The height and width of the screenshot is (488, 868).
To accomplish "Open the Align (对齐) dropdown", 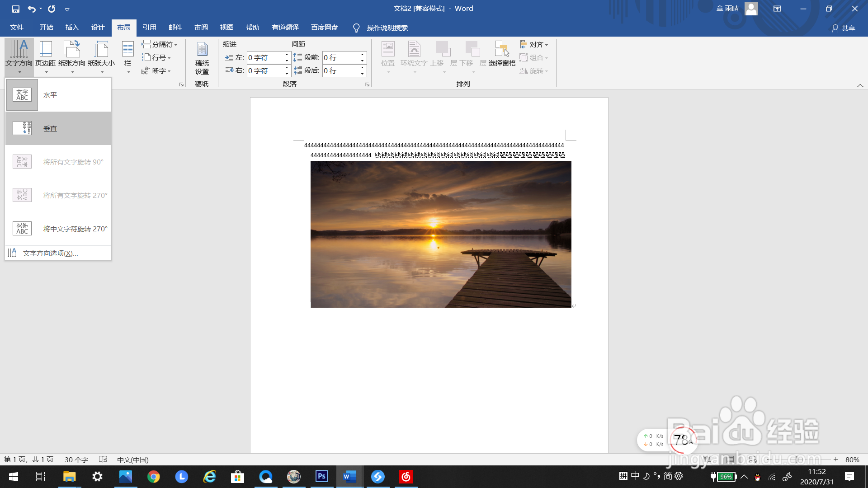I will [x=534, y=44].
